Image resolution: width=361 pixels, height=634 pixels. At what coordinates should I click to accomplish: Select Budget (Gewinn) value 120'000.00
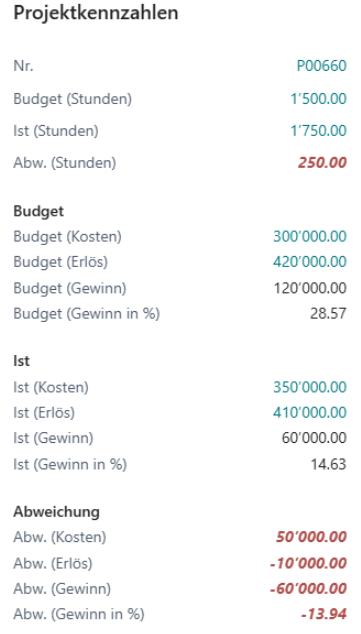pyautogui.click(x=310, y=288)
